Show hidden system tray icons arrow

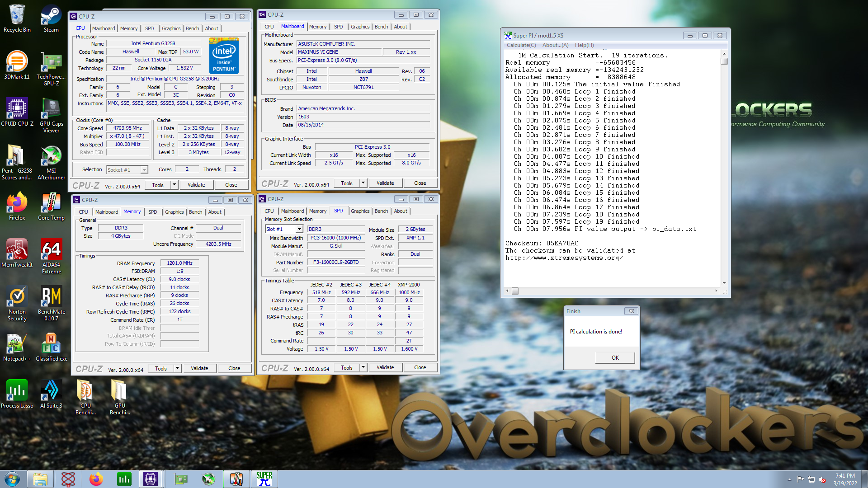tap(789, 479)
